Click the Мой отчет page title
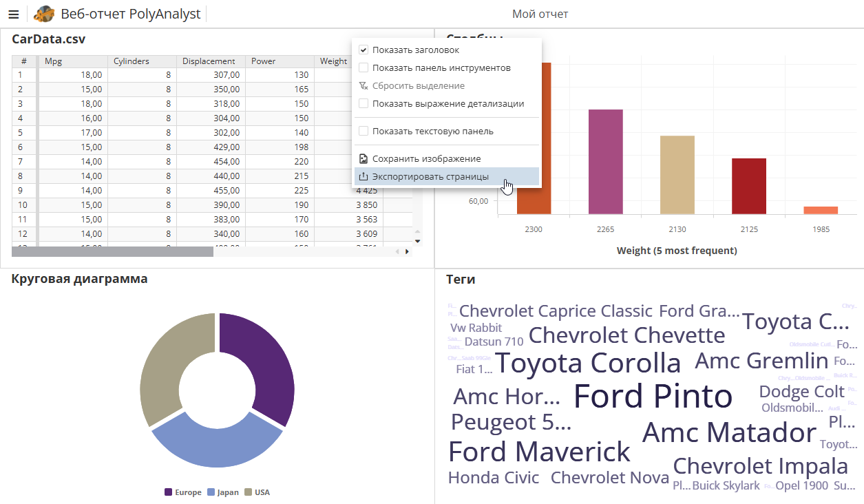864x504 pixels. click(540, 14)
